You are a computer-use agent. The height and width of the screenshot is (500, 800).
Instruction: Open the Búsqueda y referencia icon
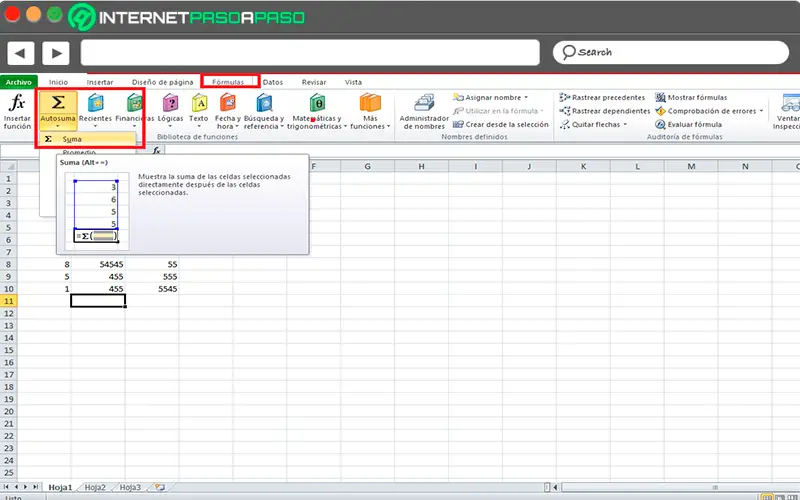click(264, 103)
